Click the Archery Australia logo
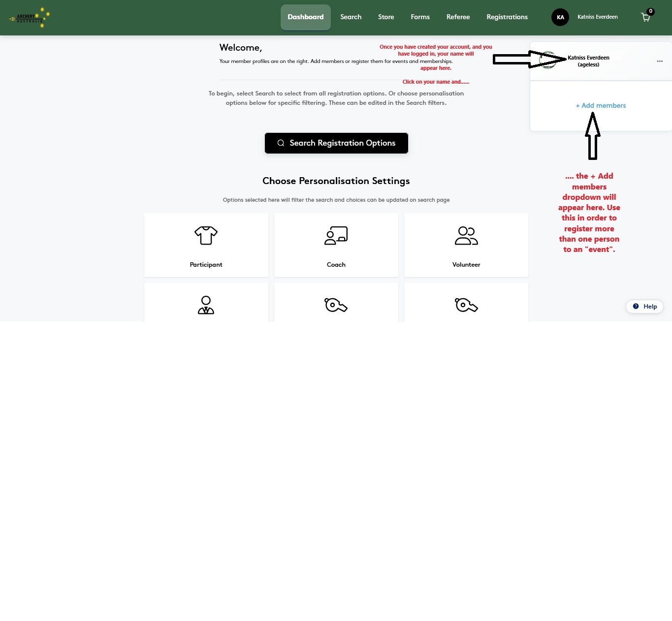Image resolution: width=672 pixels, height=621 pixels. click(x=30, y=18)
